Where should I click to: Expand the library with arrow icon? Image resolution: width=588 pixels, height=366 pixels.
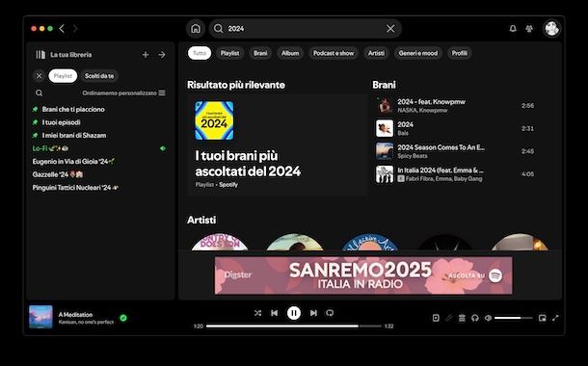coord(162,55)
